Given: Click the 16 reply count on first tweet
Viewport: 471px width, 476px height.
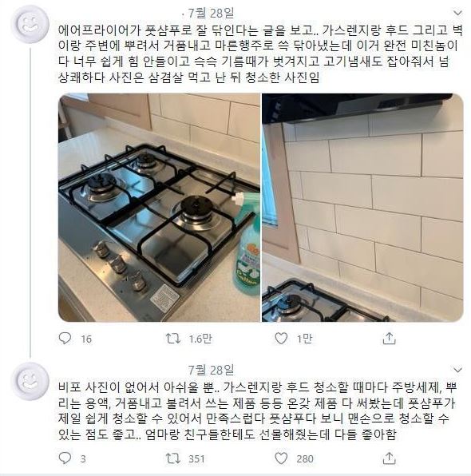Looking at the screenshot, I should pyautogui.click(x=86, y=339).
